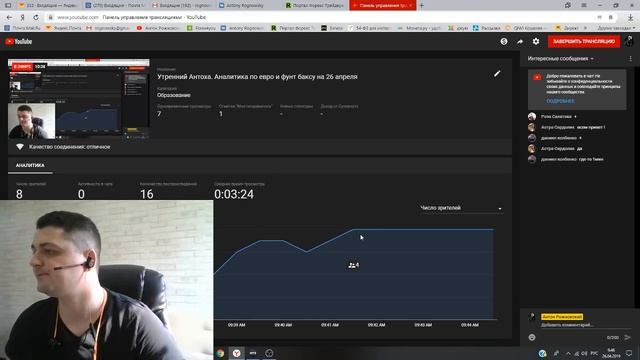
Task: Open the Forexyou bookmark
Action: (202, 28)
